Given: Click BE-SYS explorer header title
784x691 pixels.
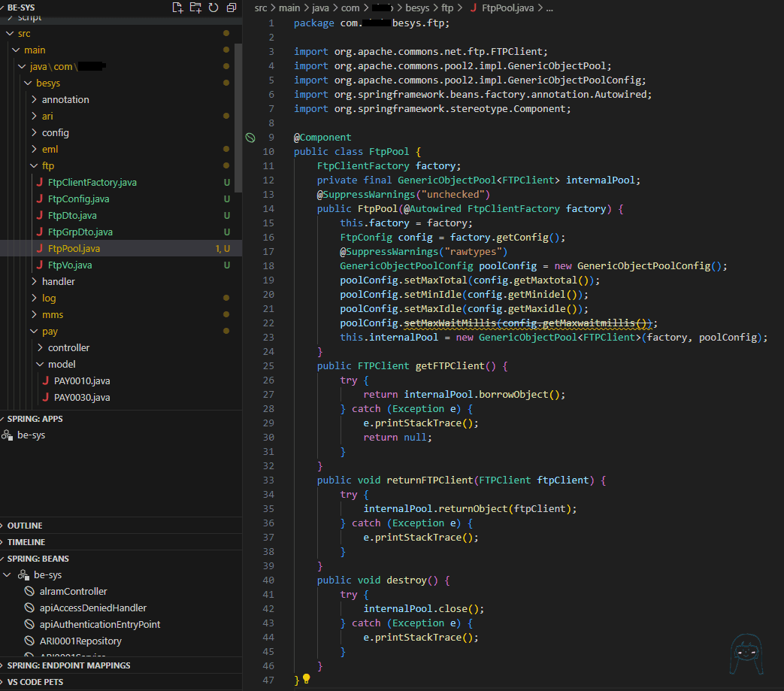Looking at the screenshot, I should pyautogui.click(x=21, y=8).
